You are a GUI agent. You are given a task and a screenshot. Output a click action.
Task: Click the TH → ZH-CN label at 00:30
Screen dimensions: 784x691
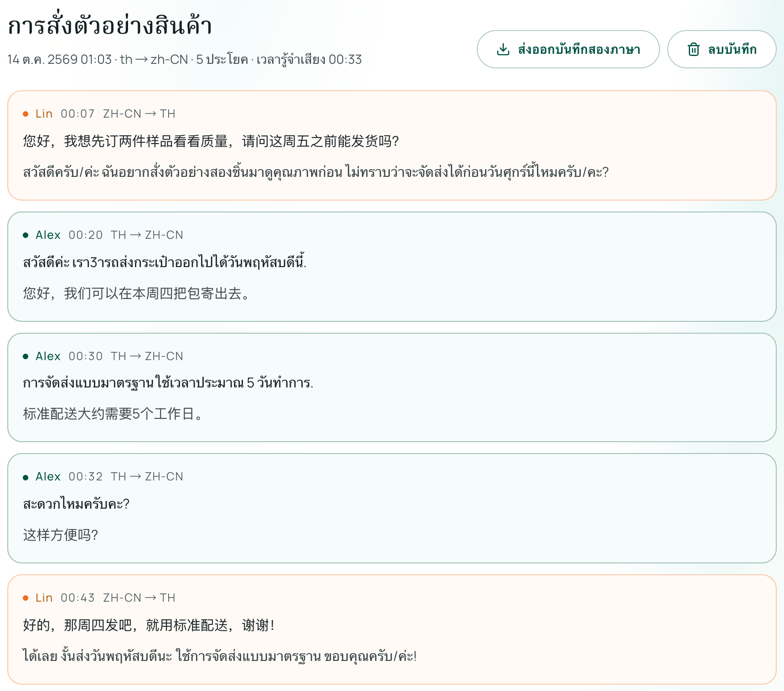147,356
